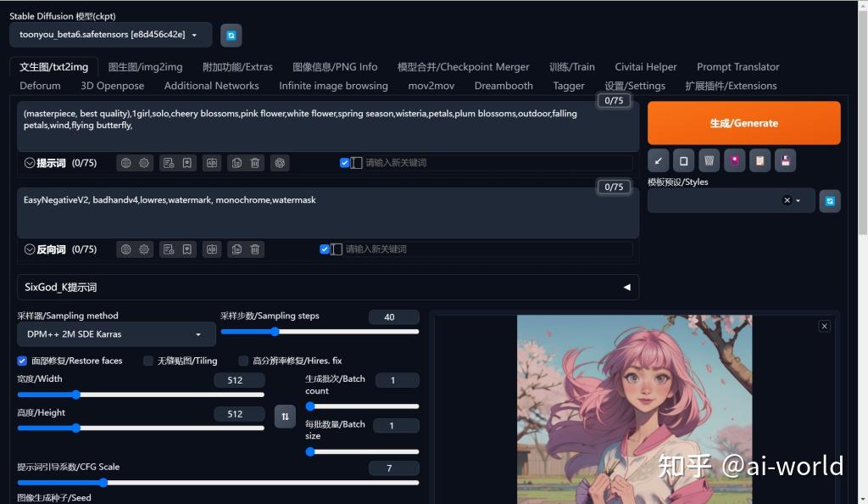Click the copy icon in the negative prompt toolbar
This screenshot has width=868, height=504.
tap(236, 249)
